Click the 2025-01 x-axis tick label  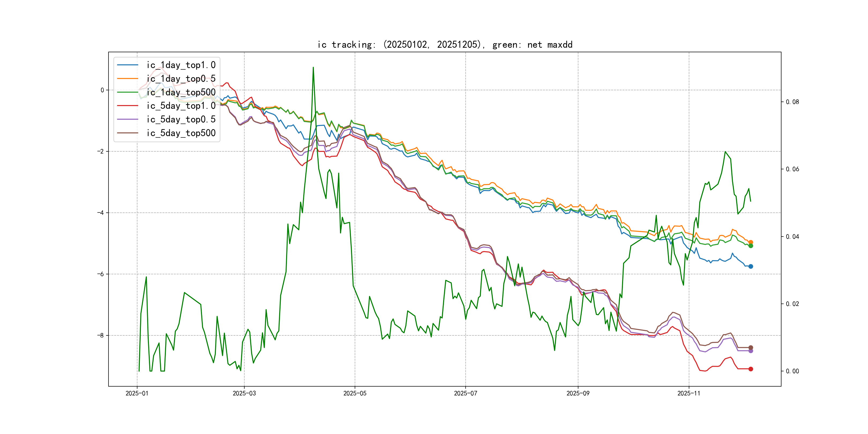137,393
